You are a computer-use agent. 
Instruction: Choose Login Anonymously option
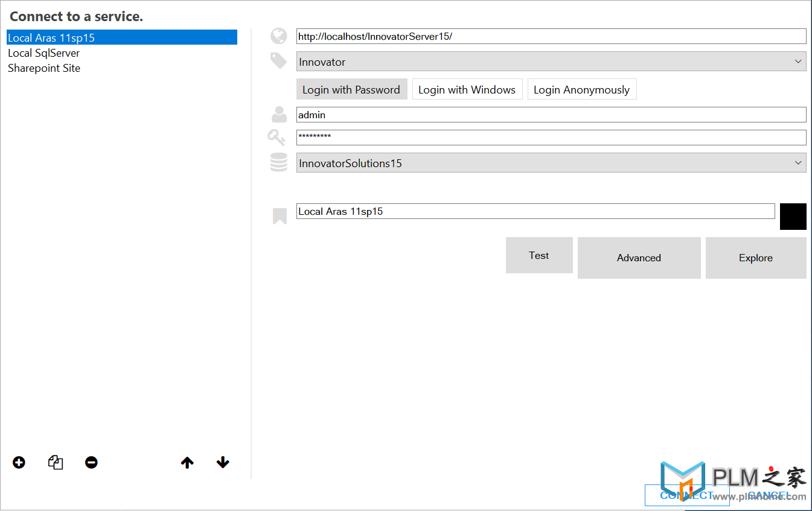(582, 89)
